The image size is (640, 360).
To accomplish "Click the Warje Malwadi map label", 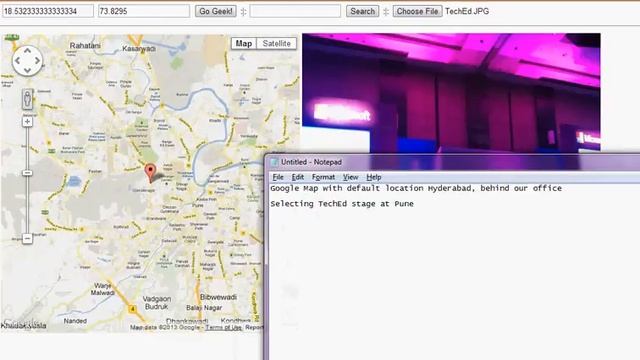I will pyautogui.click(x=103, y=289).
